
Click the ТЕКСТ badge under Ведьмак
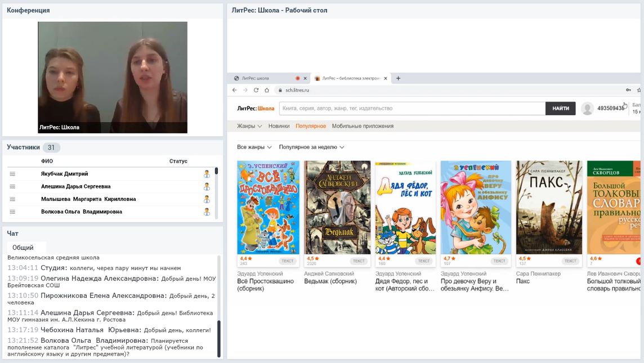click(359, 261)
